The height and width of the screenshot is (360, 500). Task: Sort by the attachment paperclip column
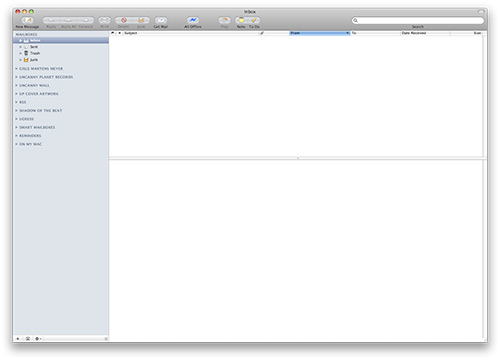(262, 33)
